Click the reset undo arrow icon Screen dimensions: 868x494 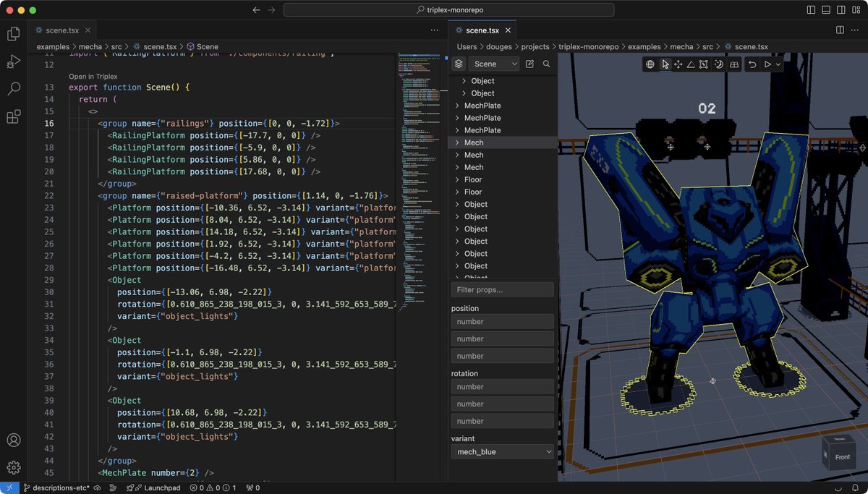(752, 64)
